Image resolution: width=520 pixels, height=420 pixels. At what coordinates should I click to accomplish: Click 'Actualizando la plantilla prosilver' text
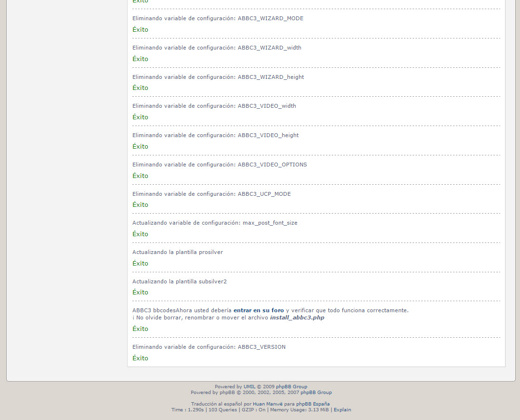[x=178, y=252]
